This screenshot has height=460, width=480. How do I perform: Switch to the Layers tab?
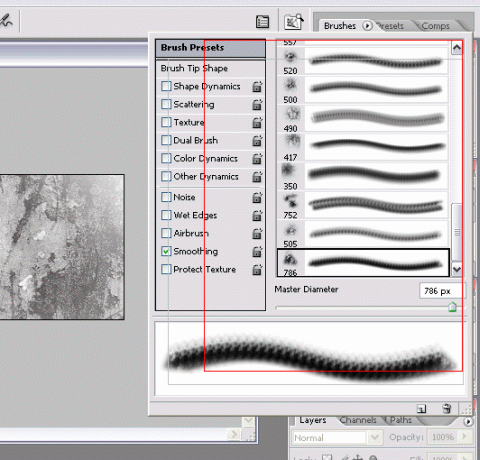313,420
